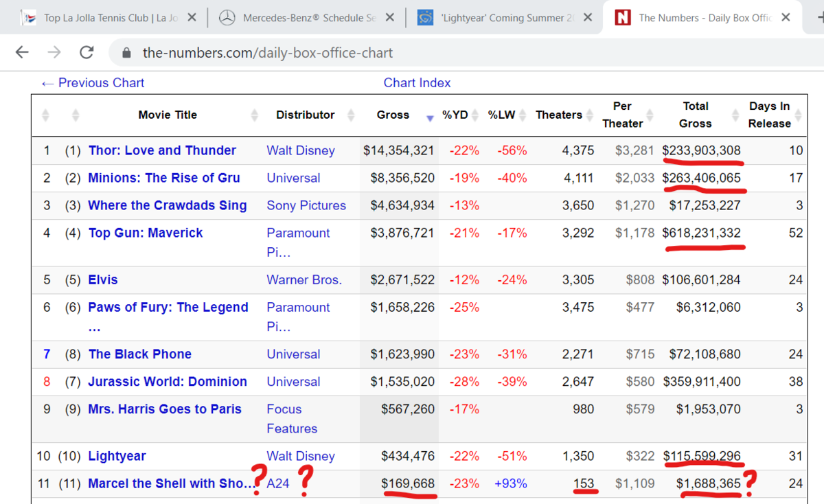This screenshot has height=504, width=824.
Task: Click sort arrows next to Movie Title
Action: [x=255, y=115]
